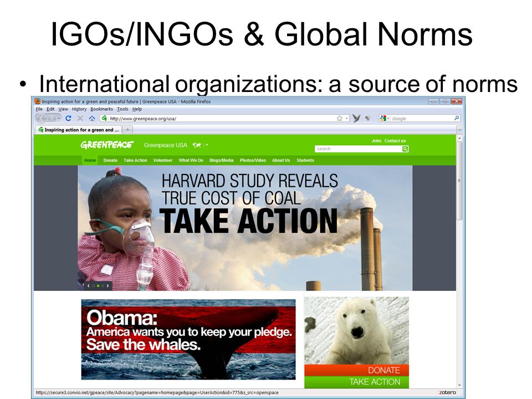
Task: Click the Obama Save the whales banner
Action: pyautogui.click(x=188, y=339)
